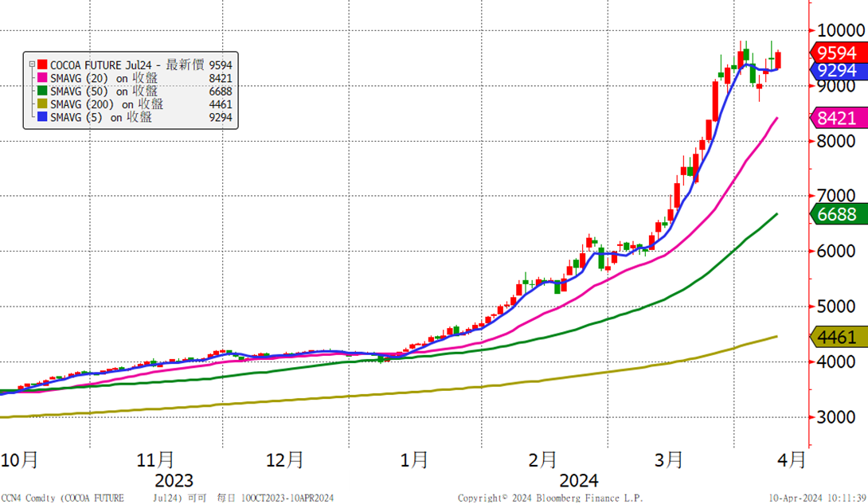Click the magenta 8421 axis tag

tap(838, 118)
